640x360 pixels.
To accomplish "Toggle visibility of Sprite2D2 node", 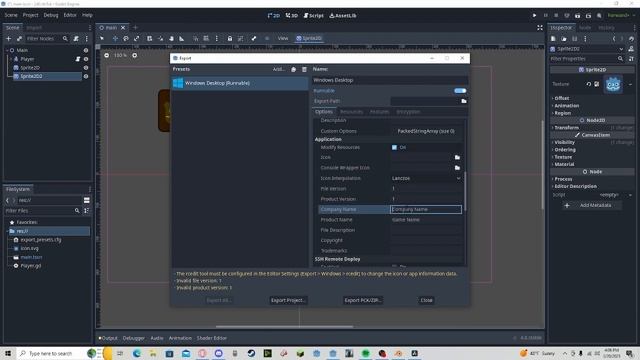I will click(x=86, y=76).
